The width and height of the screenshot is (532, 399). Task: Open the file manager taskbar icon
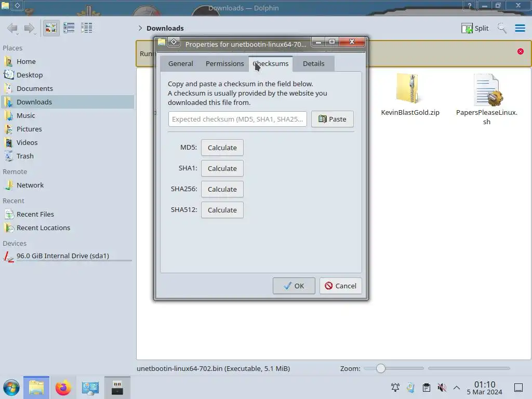[36, 388]
